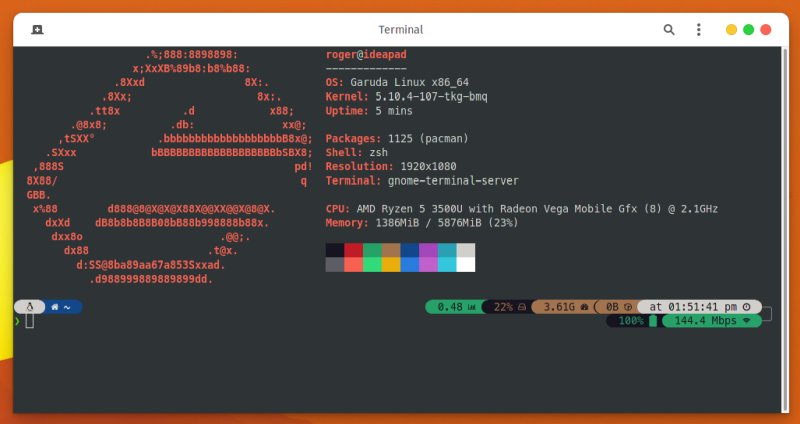Click the 0.48 load average segment

point(455,307)
